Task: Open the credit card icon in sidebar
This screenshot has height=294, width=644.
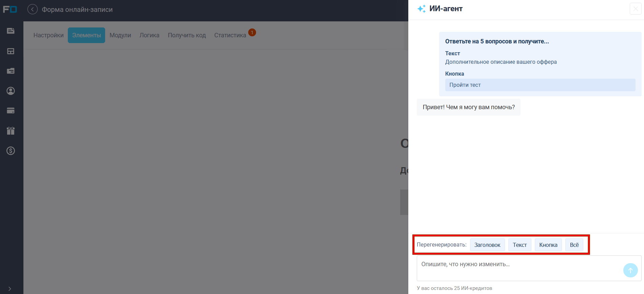Action: [11, 111]
